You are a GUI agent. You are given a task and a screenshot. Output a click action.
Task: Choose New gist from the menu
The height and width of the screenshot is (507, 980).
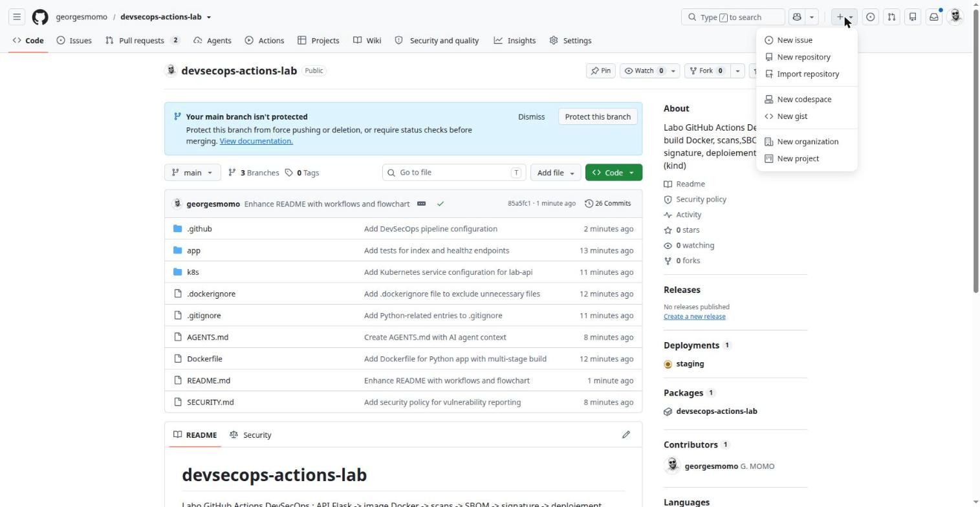click(x=807, y=116)
